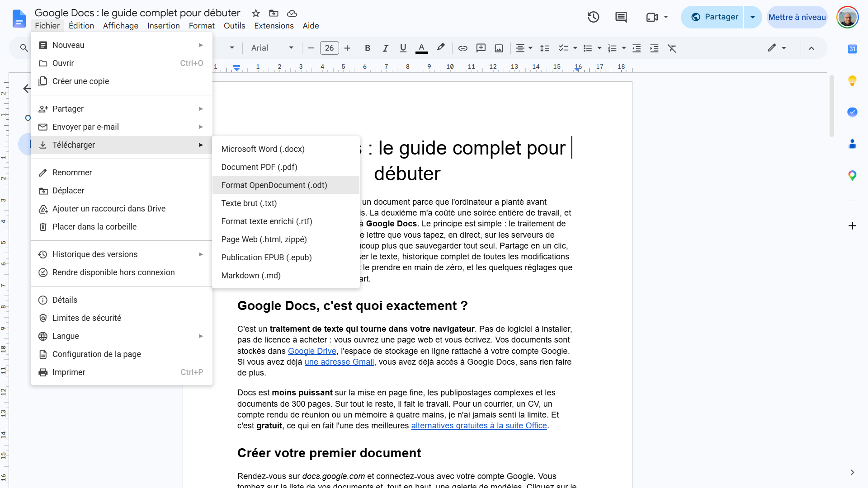This screenshot has width=868, height=488.
Task: Open alternatives gratuites à la suite Office link
Action: click(x=479, y=426)
